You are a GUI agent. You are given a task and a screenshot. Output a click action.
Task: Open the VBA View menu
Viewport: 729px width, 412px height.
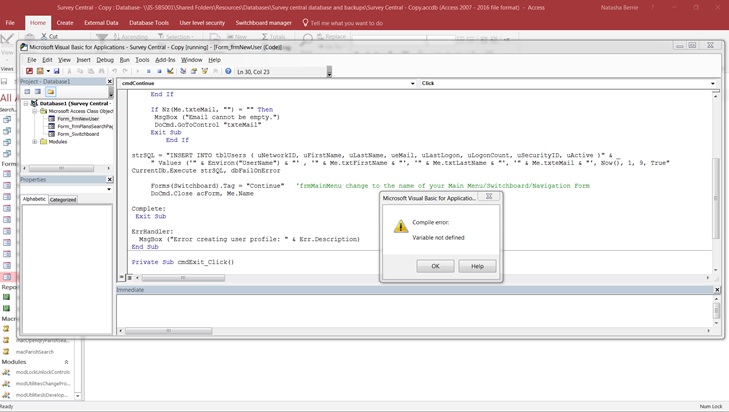pos(64,60)
